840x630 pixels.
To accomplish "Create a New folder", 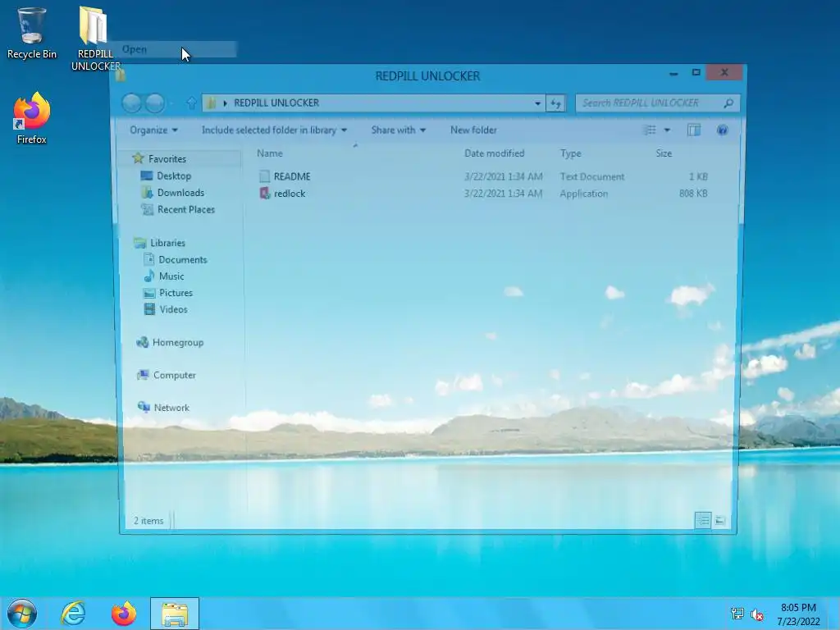I will [x=473, y=130].
